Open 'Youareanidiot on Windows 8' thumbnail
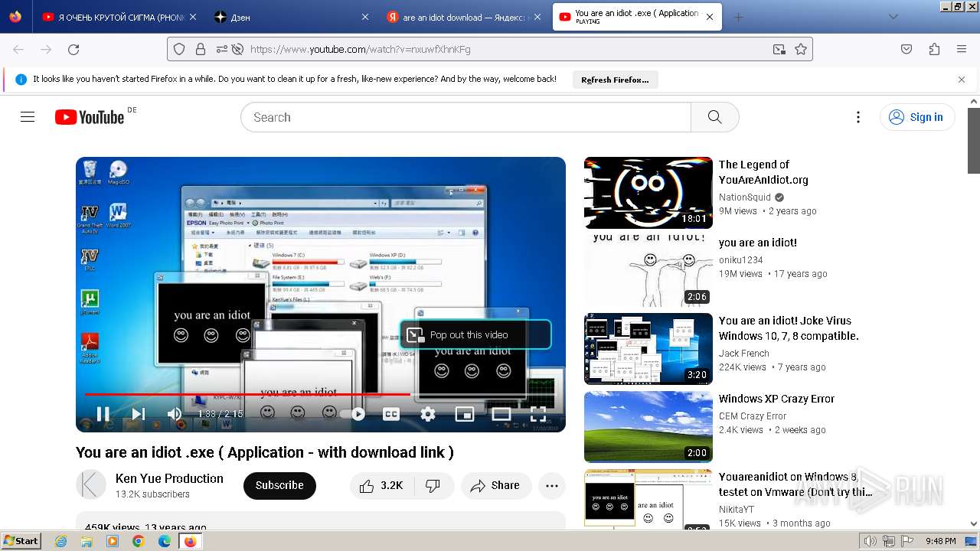Screen dimensions: 980x551 point(648,499)
